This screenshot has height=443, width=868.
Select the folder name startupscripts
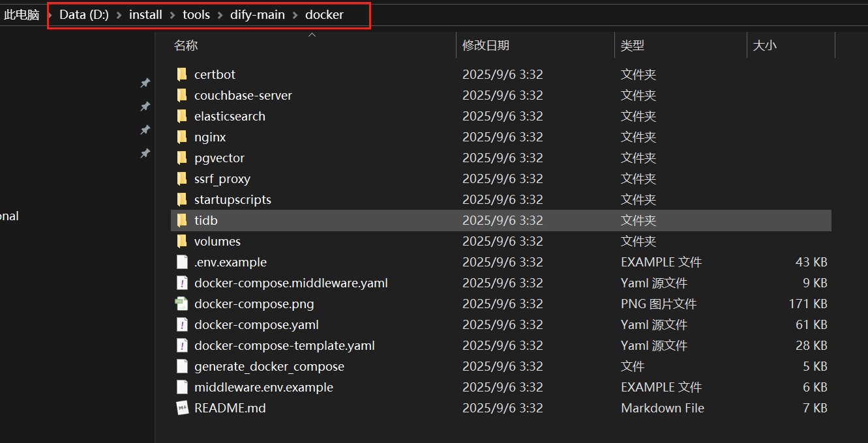[233, 199]
